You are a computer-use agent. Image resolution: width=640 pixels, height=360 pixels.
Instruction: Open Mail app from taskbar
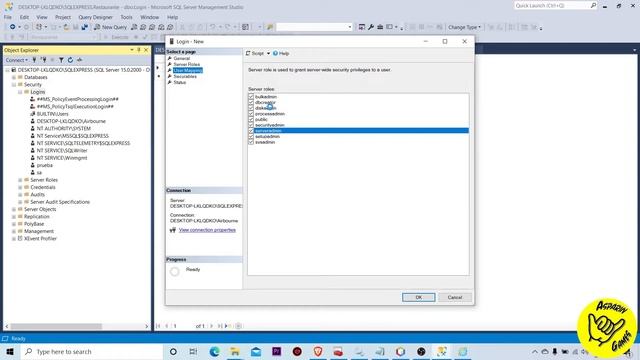pyautogui.click(x=256, y=351)
